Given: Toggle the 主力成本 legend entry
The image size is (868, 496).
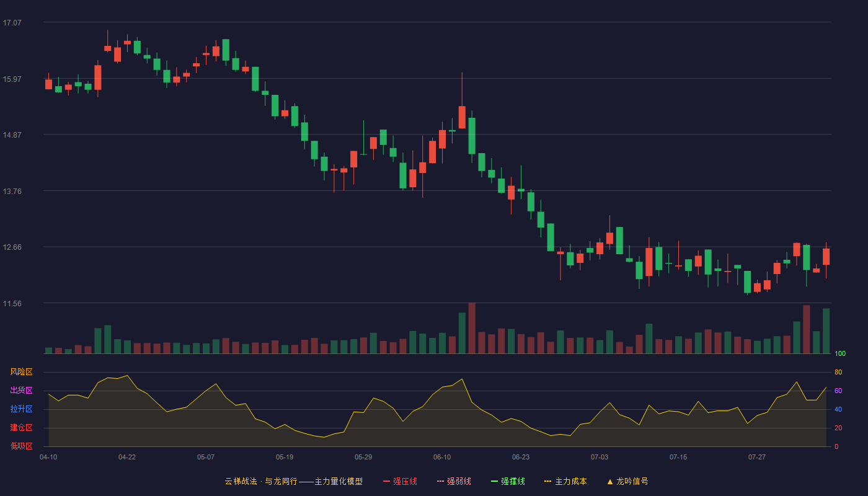Looking at the screenshot, I should point(565,481).
